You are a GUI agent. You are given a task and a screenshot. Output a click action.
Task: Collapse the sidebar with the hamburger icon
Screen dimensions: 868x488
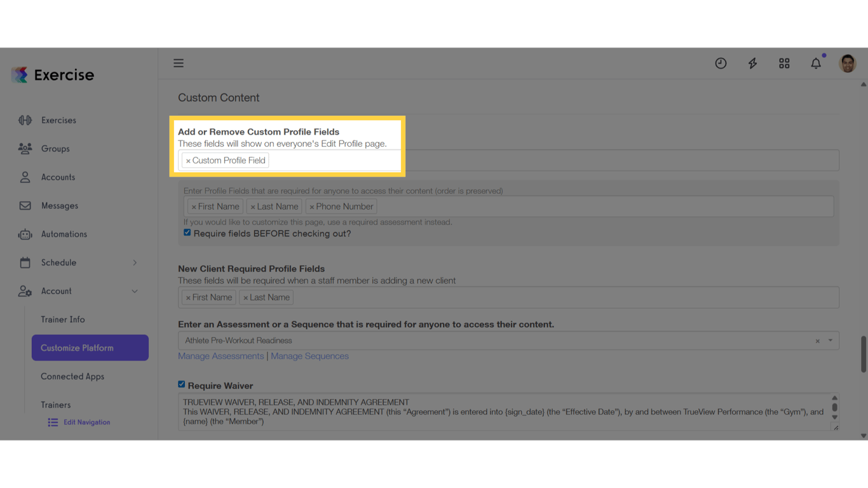pos(179,63)
